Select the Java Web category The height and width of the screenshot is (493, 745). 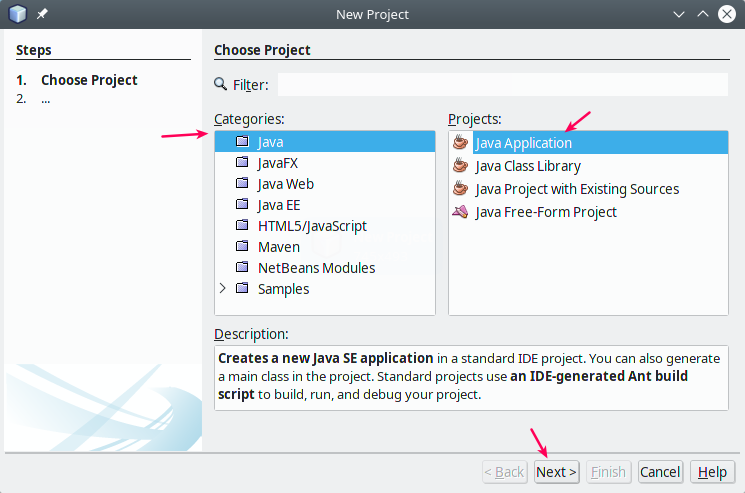pos(286,184)
